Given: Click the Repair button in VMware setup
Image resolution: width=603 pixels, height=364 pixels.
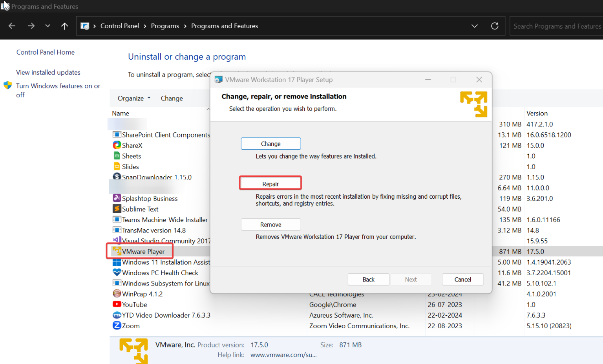Looking at the screenshot, I should pyautogui.click(x=270, y=183).
